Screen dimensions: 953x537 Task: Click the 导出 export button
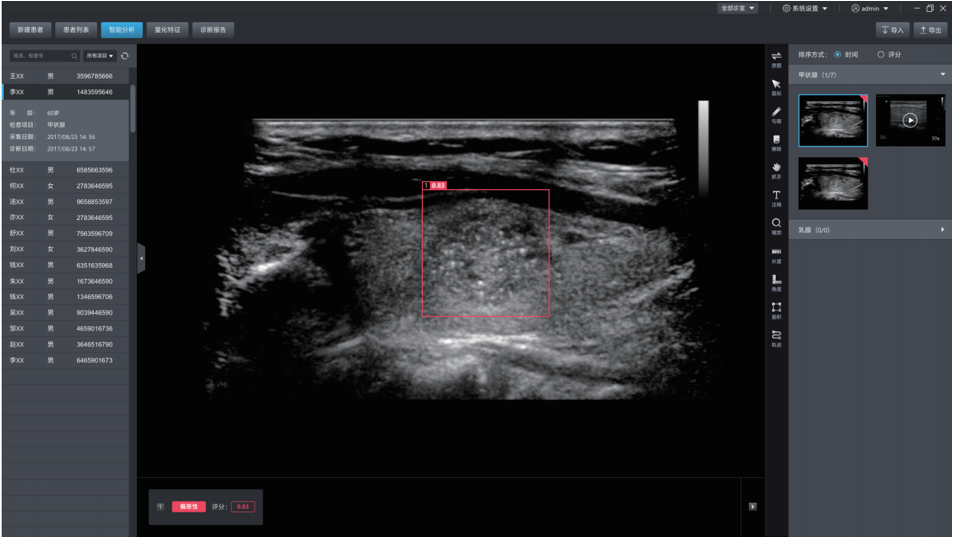pyautogui.click(x=930, y=30)
